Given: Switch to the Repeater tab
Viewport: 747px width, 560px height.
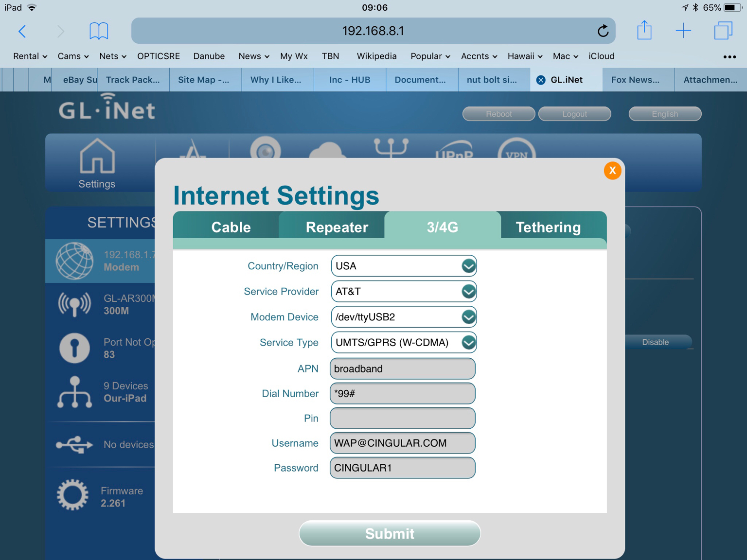Looking at the screenshot, I should coord(337,227).
